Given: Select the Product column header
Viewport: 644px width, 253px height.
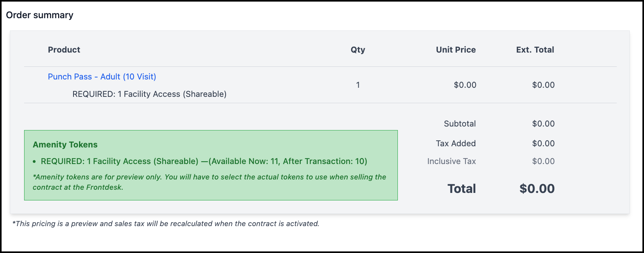Looking at the screenshot, I should coord(64,50).
